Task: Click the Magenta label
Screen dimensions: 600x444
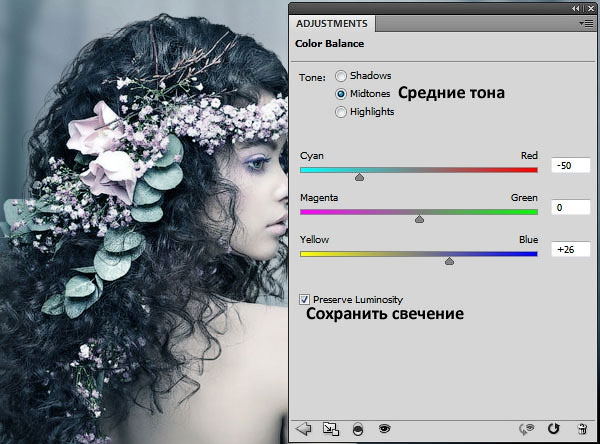Action: coord(319,198)
